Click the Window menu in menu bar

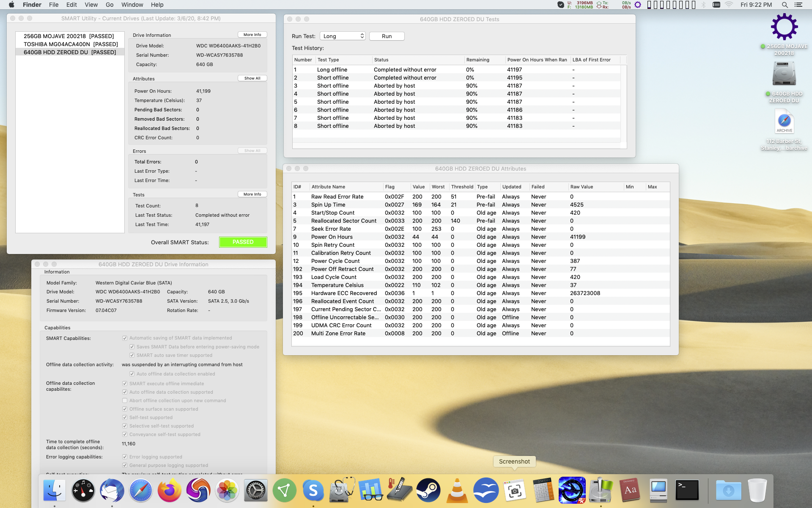(132, 5)
